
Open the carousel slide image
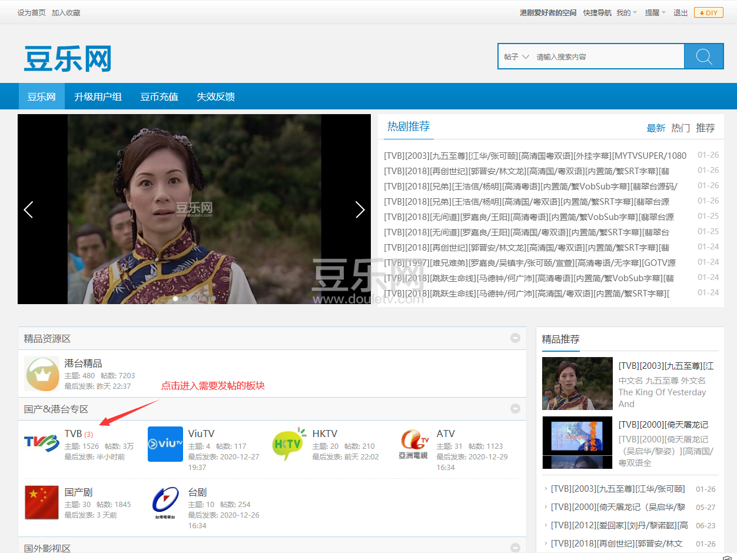[x=194, y=209]
